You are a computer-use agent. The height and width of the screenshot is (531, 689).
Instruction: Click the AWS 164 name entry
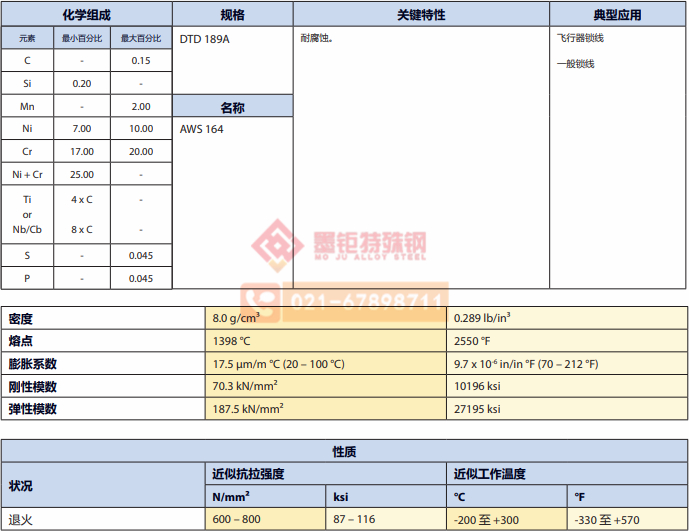201,129
